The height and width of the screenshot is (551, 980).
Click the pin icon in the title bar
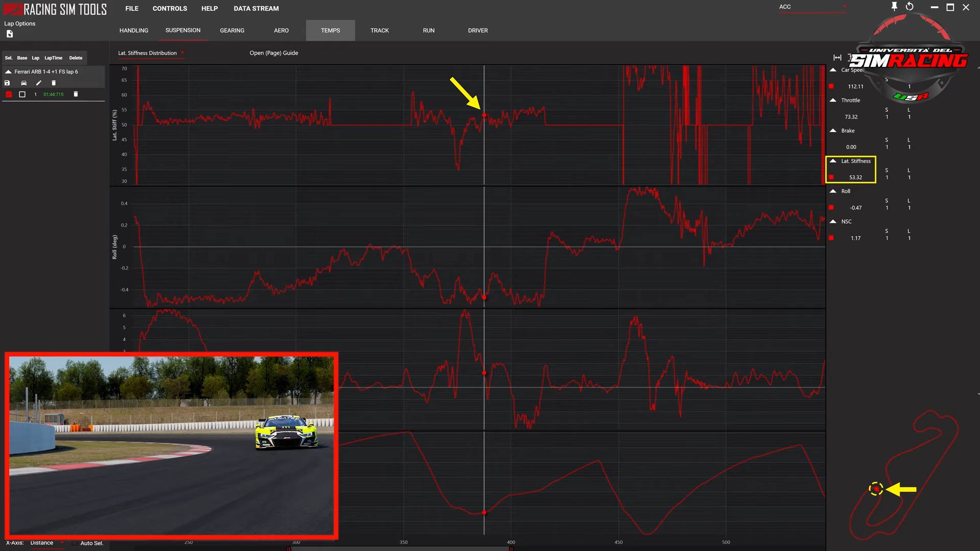click(894, 7)
